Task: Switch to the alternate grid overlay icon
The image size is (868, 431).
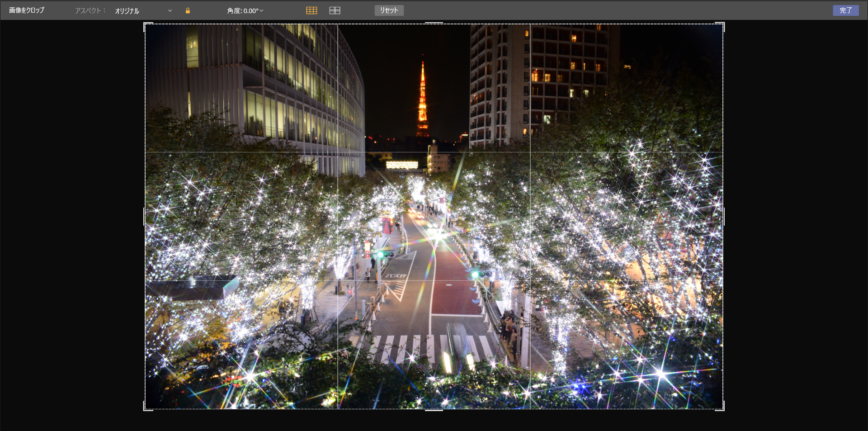Action: pyautogui.click(x=335, y=10)
